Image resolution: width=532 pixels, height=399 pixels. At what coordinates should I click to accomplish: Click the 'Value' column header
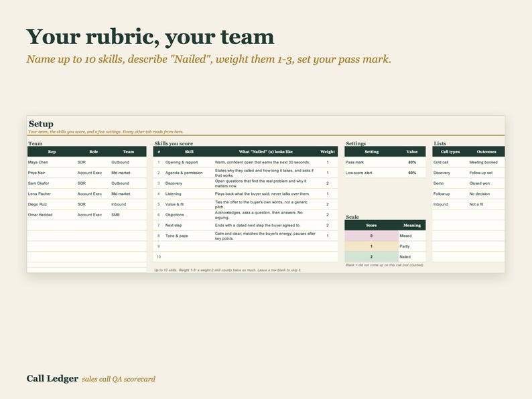(x=412, y=151)
